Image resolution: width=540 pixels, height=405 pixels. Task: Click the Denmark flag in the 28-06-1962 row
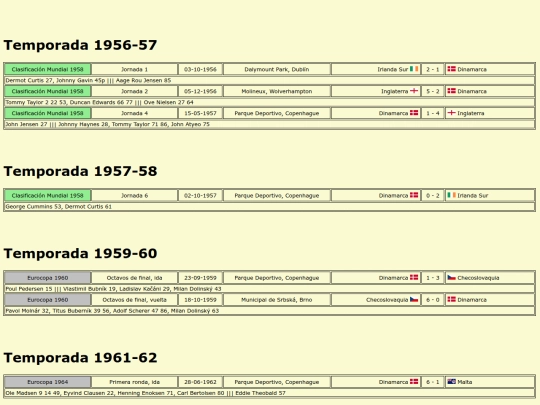pyautogui.click(x=414, y=382)
